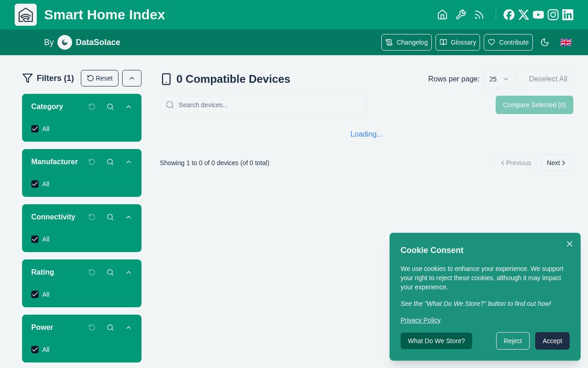Open the Glossary page
The image size is (588, 368).
(x=458, y=42)
